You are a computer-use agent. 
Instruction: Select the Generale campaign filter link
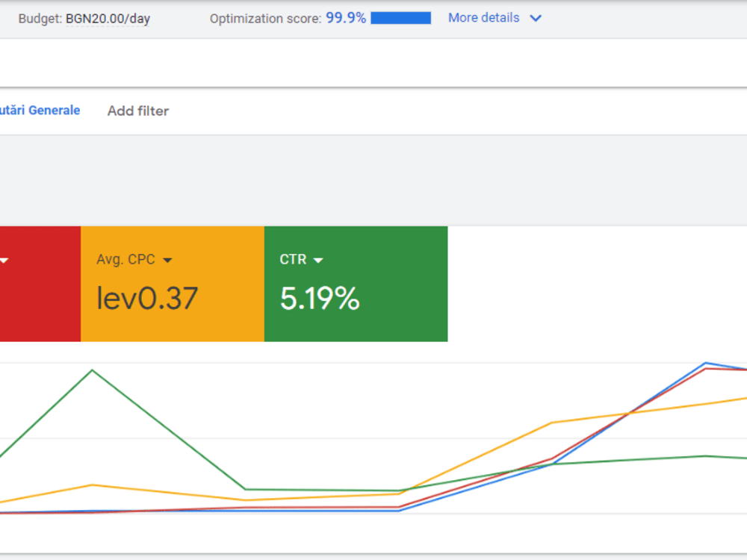pos(40,111)
